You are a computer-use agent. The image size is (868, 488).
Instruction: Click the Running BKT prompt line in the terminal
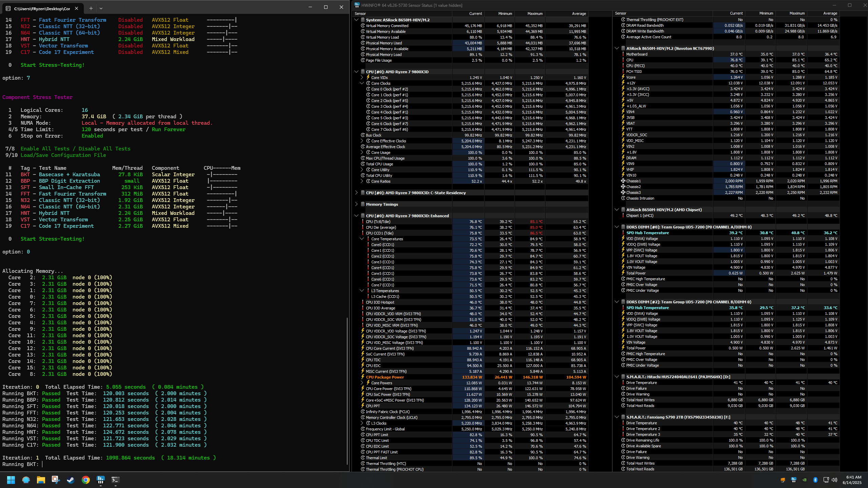click(x=22, y=464)
